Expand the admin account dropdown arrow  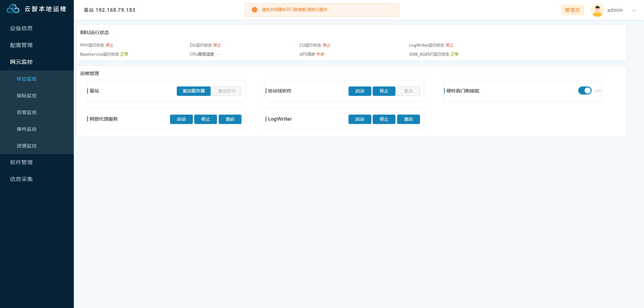tap(634, 10)
